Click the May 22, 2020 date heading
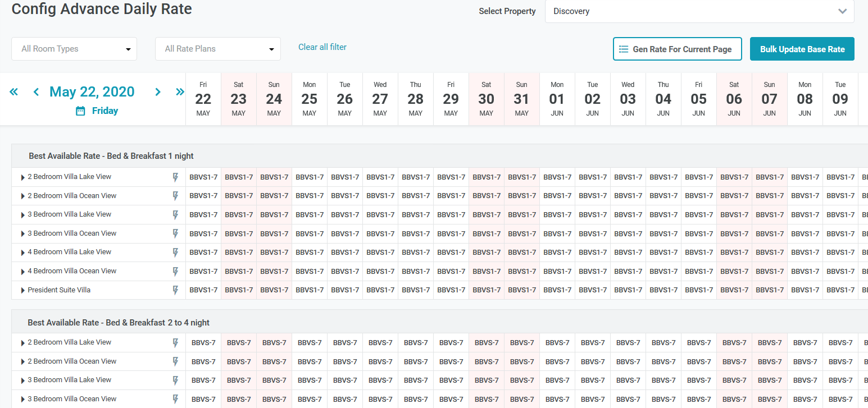Screen dimensions: 868x408 click(x=92, y=92)
